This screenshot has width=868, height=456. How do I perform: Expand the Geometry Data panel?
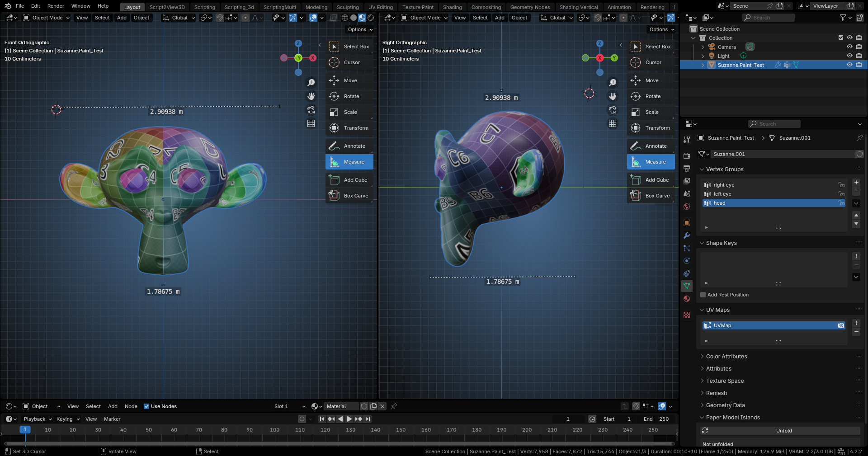725,405
